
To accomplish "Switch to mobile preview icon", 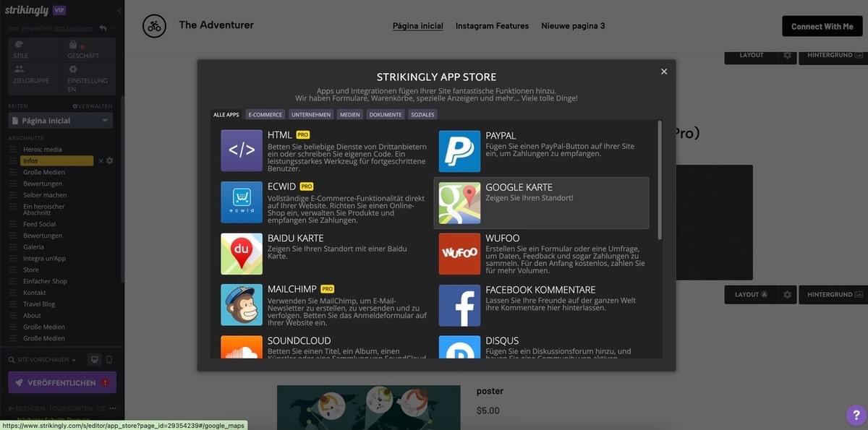I will click(109, 359).
